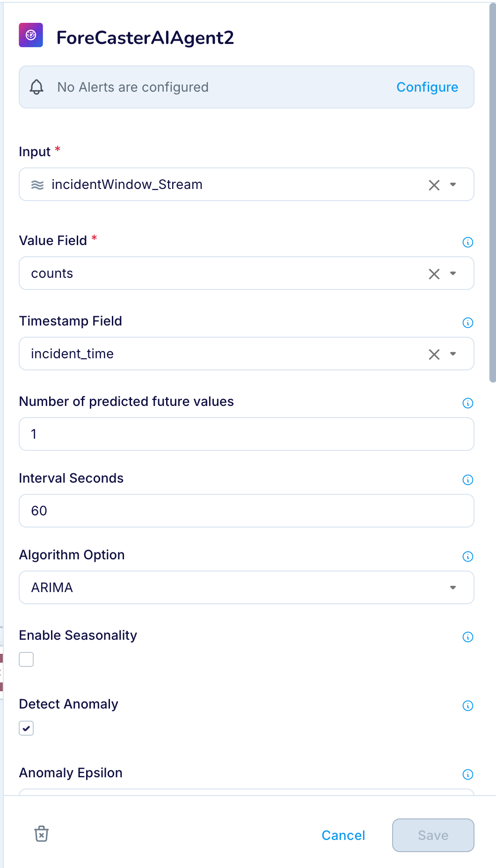
Task: Click Enable Seasonality info icon
Action: pyautogui.click(x=468, y=637)
